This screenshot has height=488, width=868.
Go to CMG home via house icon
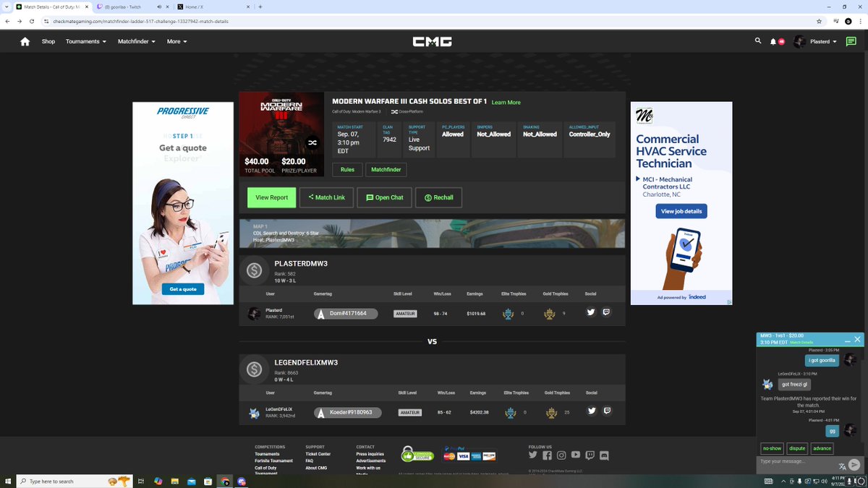(25, 41)
